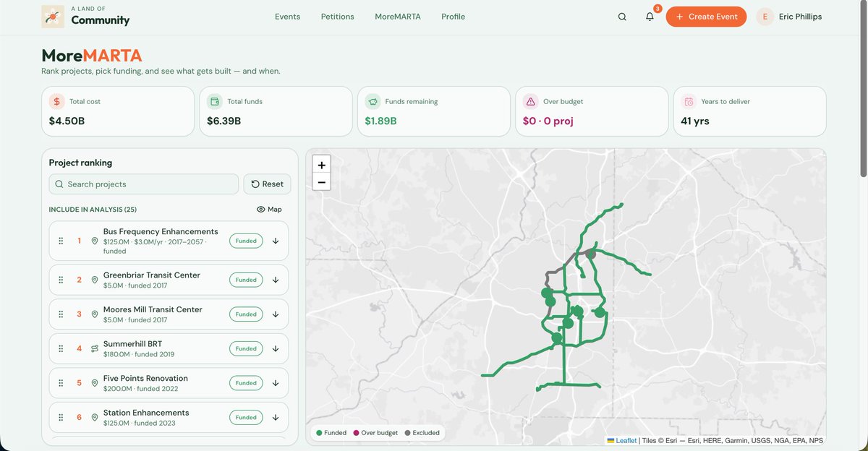
Task: Open the Profile nav item
Action: point(454,17)
